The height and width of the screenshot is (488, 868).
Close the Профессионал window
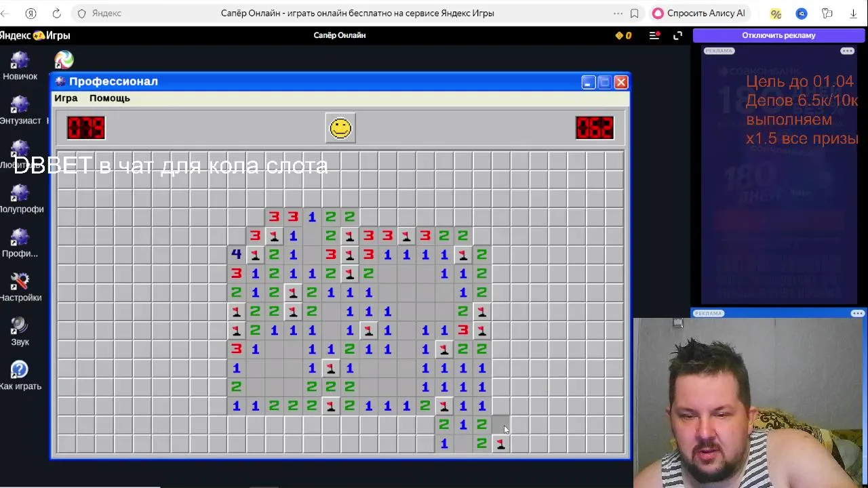(621, 82)
